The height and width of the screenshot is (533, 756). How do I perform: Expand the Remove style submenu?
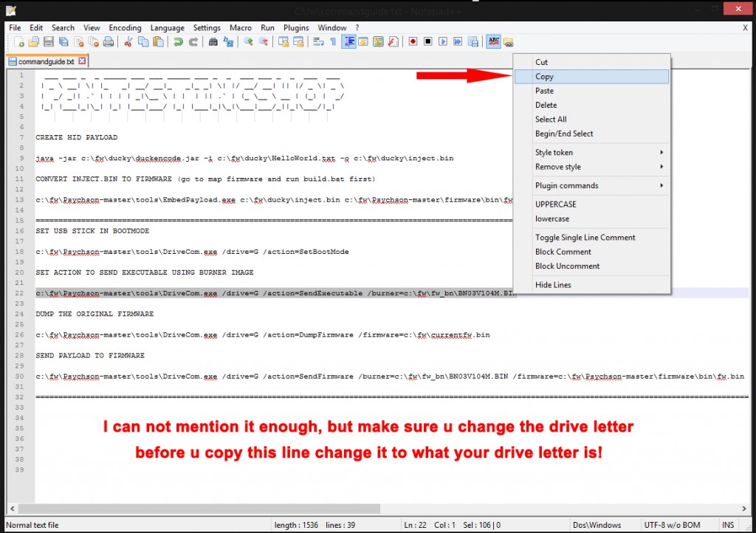[593, 167]
